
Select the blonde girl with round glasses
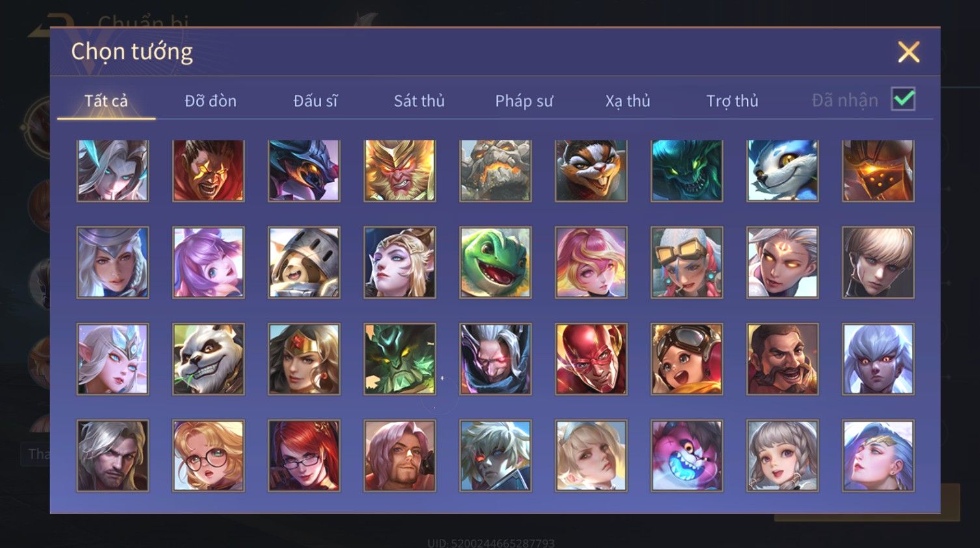click(208, 455)
